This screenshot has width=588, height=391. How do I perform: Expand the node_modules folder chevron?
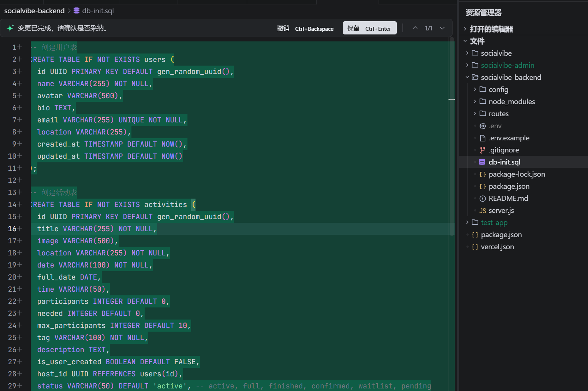pyautogui.click(x=475, y=102)
